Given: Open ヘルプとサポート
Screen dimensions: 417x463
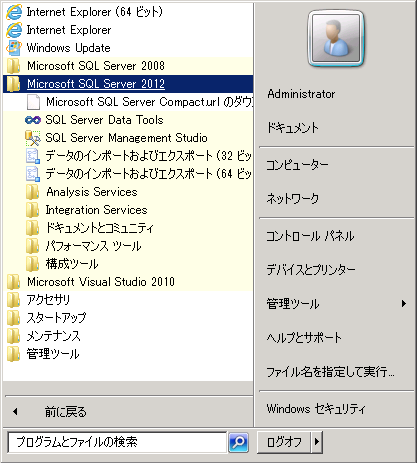Looking at the screenshot, I should [x=304, y=337].
